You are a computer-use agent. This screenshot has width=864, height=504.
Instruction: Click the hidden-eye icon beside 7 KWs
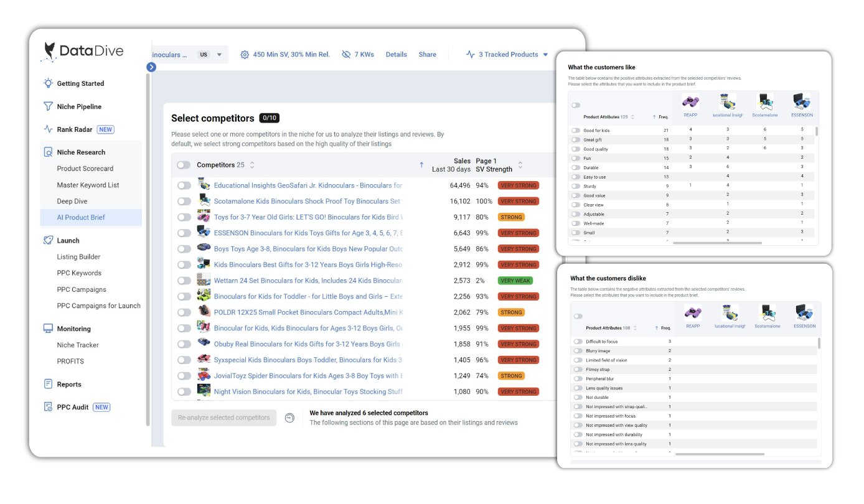pyautogui.click(x=346, y=55)
